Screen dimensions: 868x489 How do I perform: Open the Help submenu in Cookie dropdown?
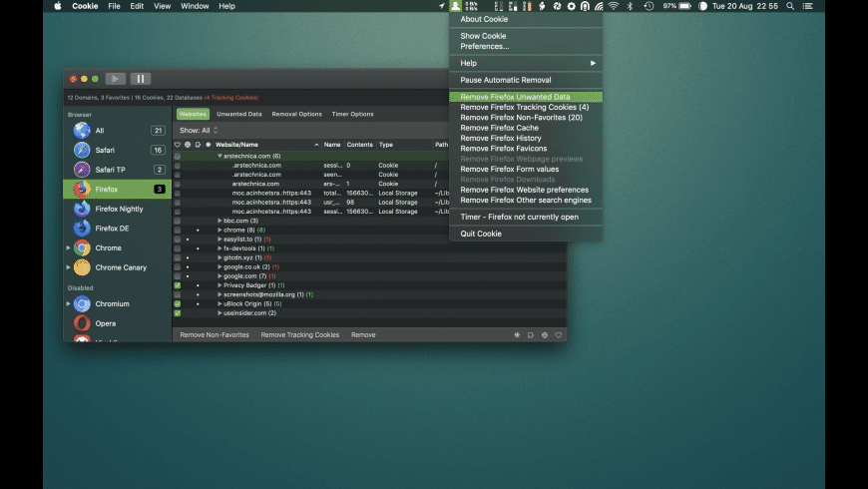tap(526, 63)
